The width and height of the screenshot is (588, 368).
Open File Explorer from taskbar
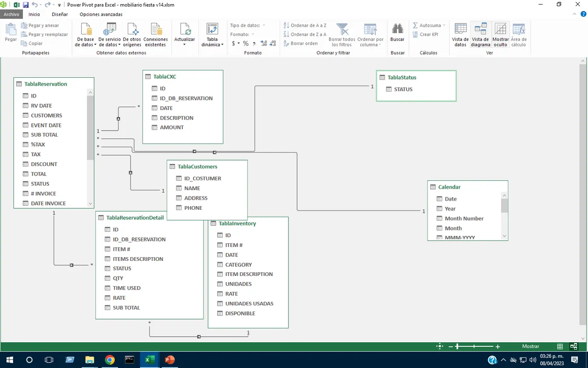[x=90, y=360]
